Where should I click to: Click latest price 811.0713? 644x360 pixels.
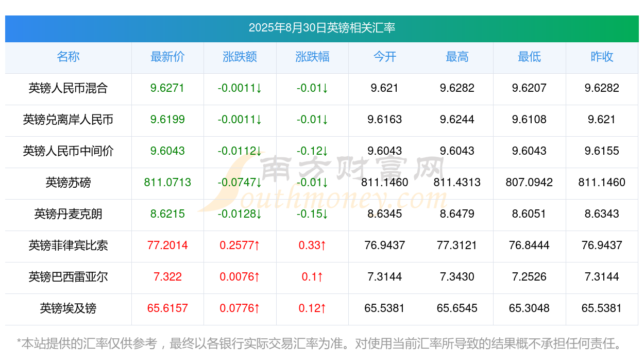[x=167, y=183]
